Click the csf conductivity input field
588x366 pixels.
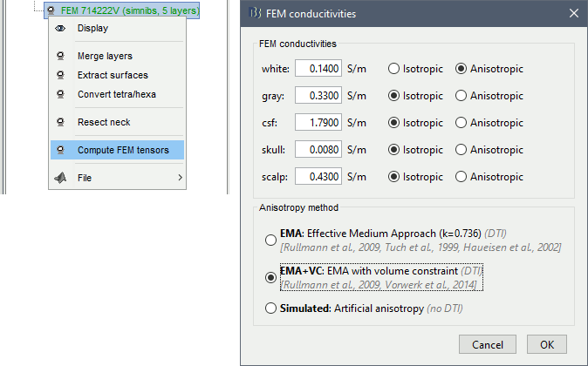[319, 123]
